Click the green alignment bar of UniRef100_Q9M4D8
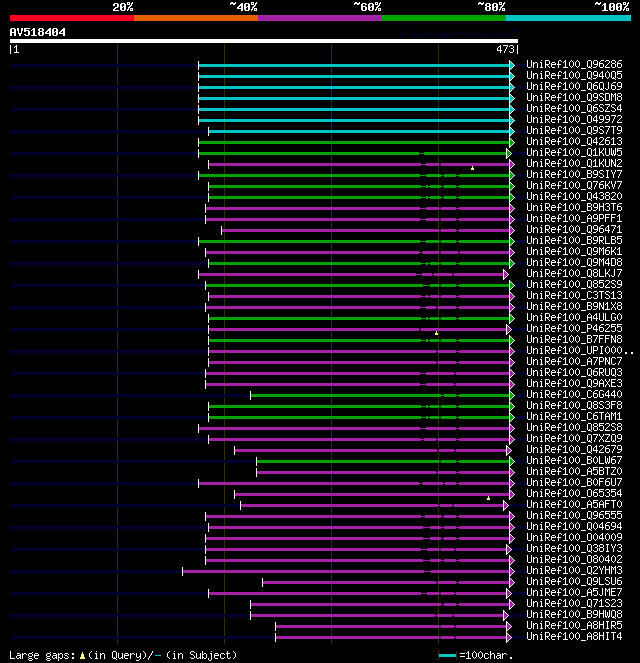The height and width of the screenshot is (663, 640). click(359, 263)
